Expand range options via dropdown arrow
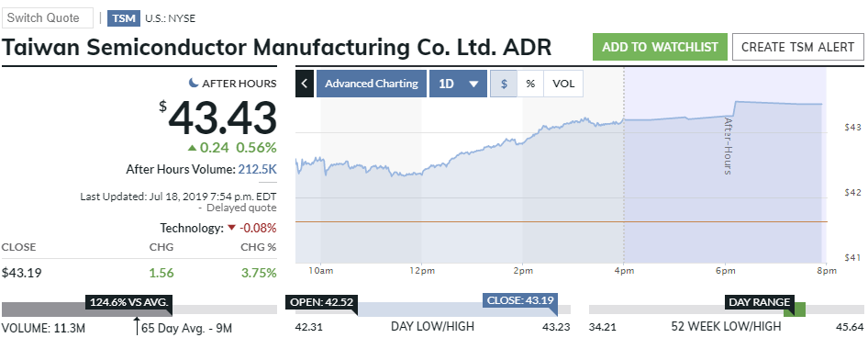The image size is (868, 349). (x=473, y=84)
